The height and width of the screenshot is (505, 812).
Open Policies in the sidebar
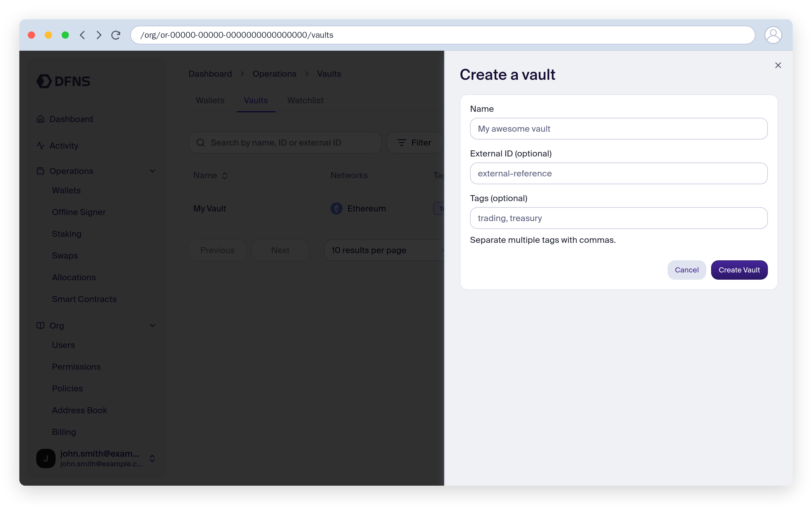(x=67, y=388)
